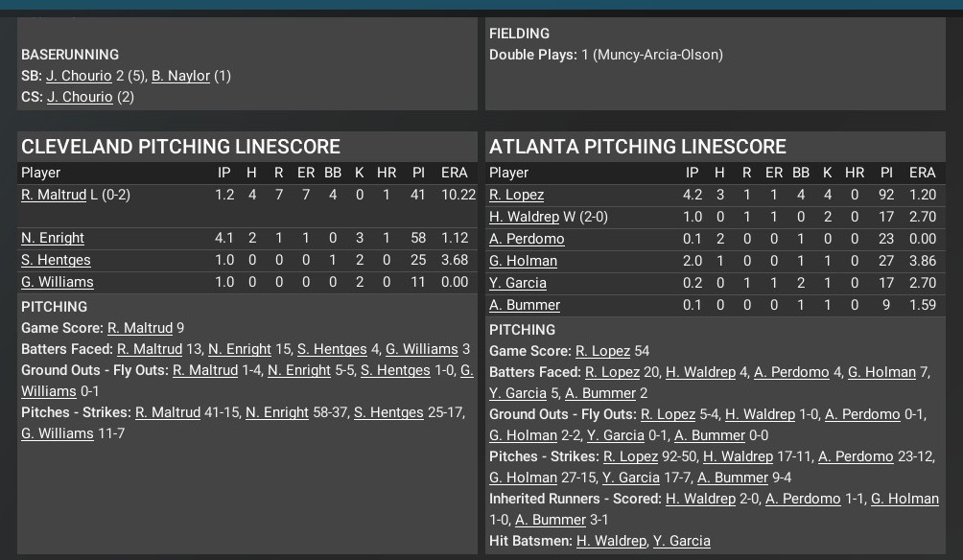Open G. Holman in Atlanta pitching table

coord(523,261)
